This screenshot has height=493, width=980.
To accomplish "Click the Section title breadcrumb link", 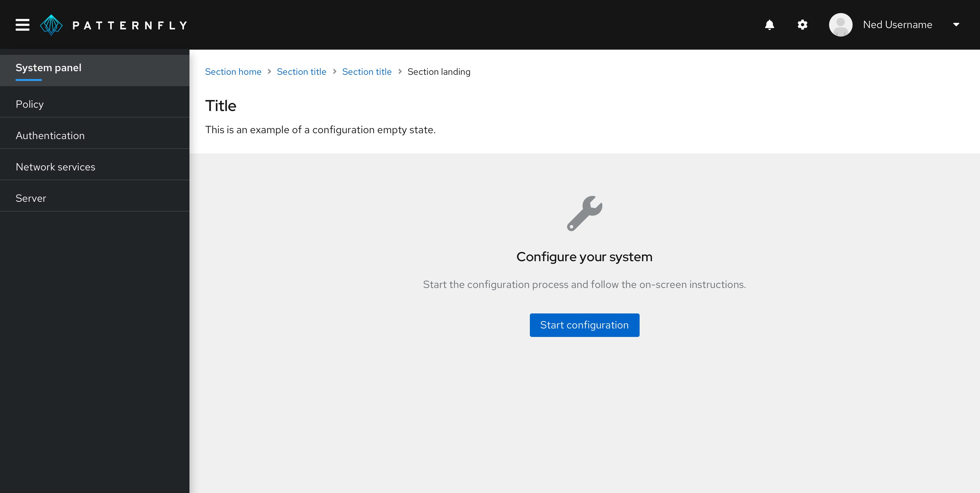I will click(301, 71).
